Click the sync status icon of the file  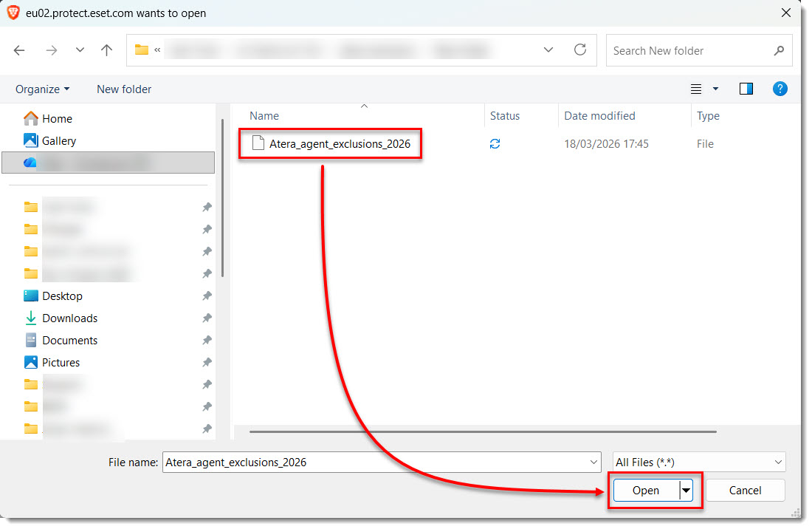[x=495, y=144]
